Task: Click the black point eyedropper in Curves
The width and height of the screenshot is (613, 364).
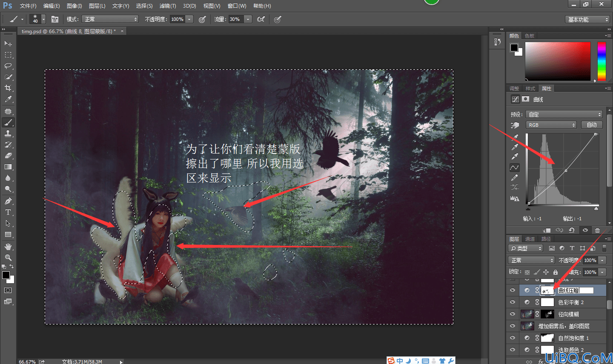Action: pyautogui.click(x=515, y=137)
